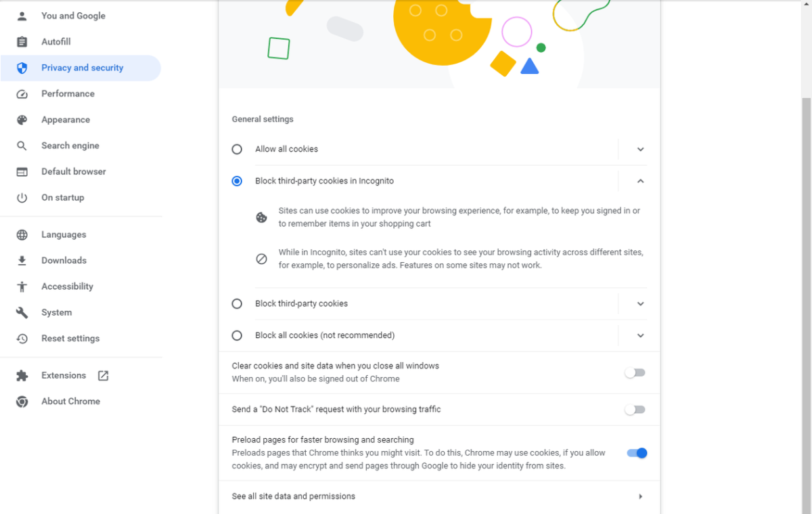
Task: Click the Autofill clipboard icon
Action: (22, 42)
